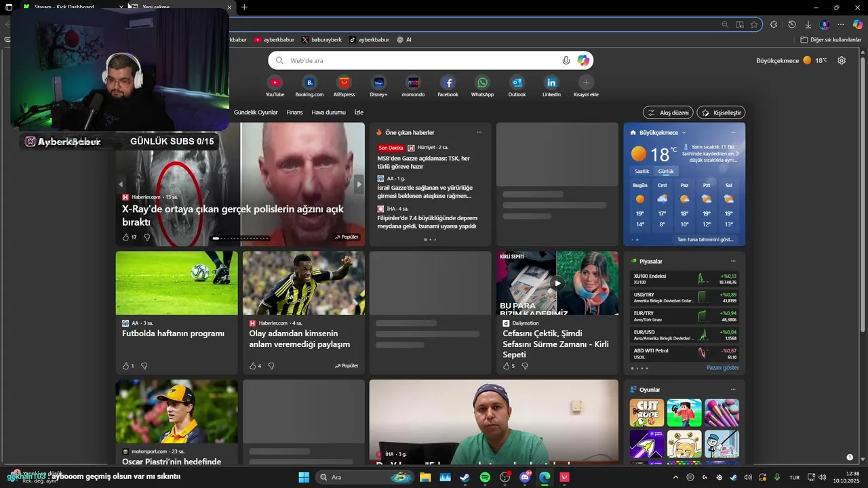
Task: Open Windows Start menu
Action: [304, 477]
